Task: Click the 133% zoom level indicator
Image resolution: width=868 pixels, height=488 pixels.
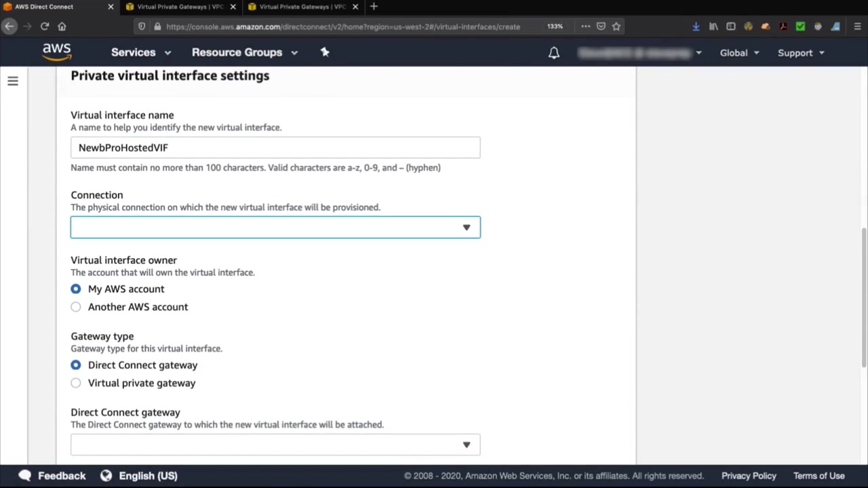Action: pyautogui.click(x=555, y=26)
